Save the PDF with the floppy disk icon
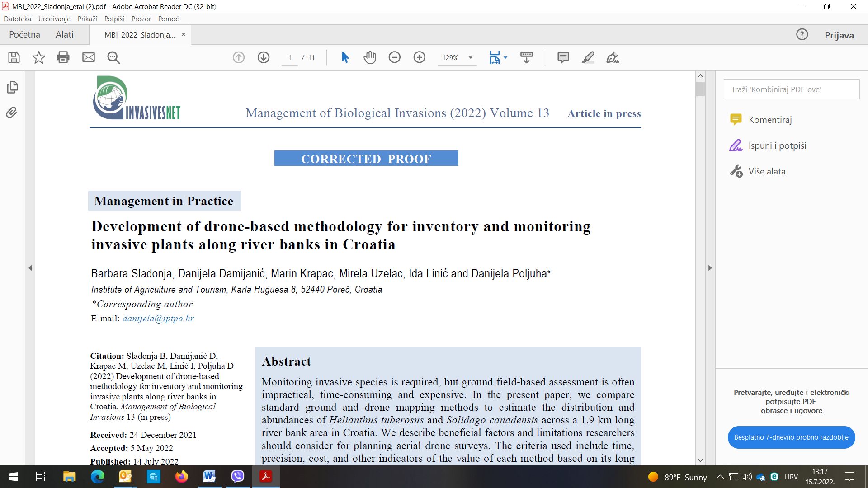This screenshot has height=488, width=868. [14, 57]
